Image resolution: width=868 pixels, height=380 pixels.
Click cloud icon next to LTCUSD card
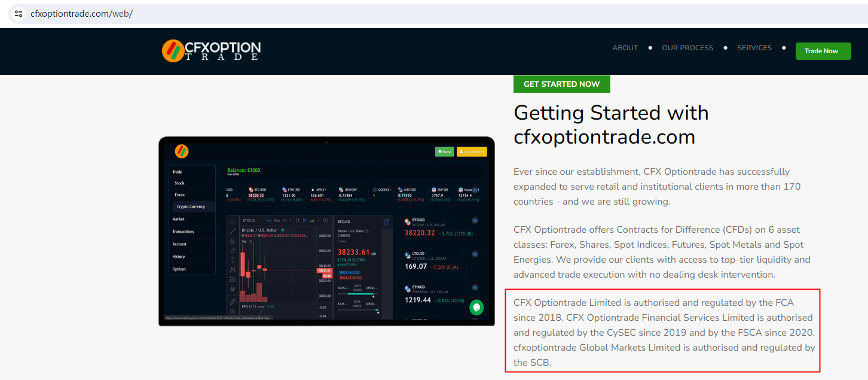(x=475, y=254)
